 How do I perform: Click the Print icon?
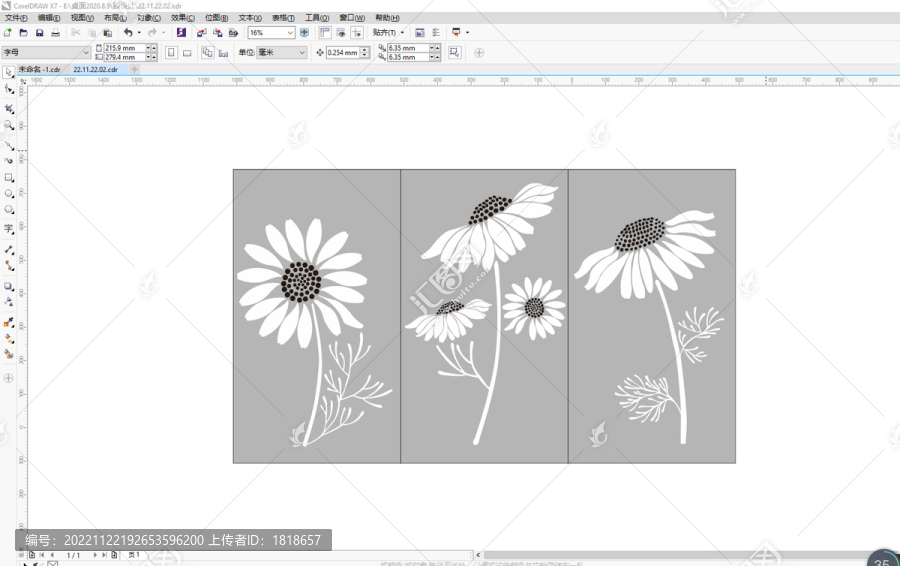click(x=56, y=33)
